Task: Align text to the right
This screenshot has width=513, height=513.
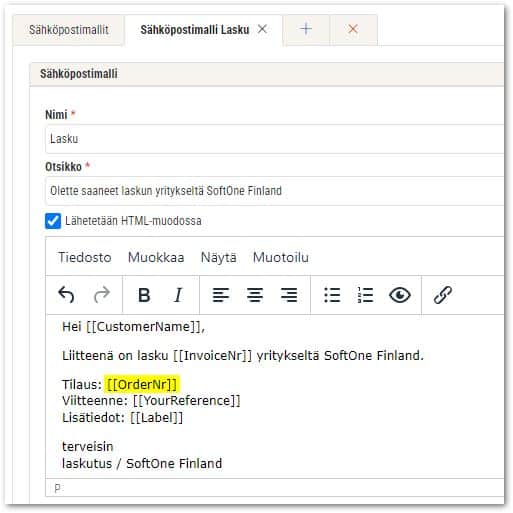Action: 289,295
